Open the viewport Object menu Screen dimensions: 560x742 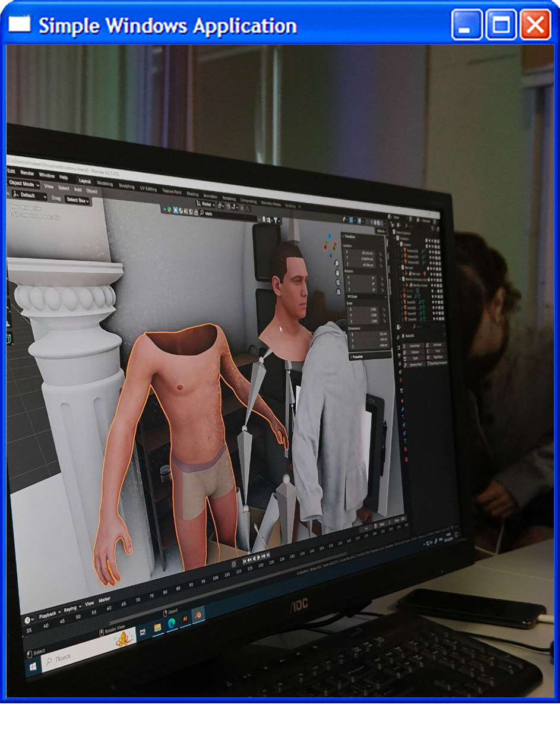[x=92, y=191]
